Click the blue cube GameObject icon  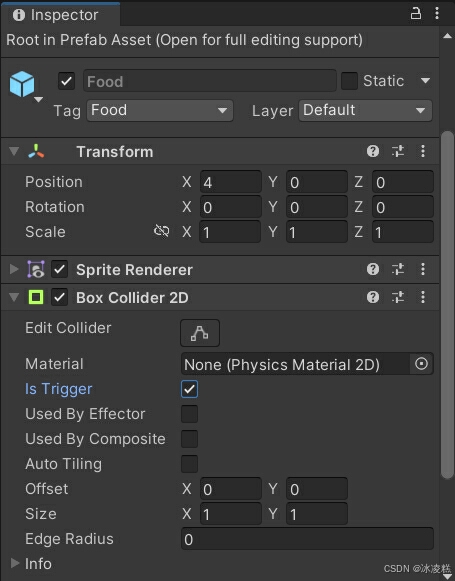22,84
